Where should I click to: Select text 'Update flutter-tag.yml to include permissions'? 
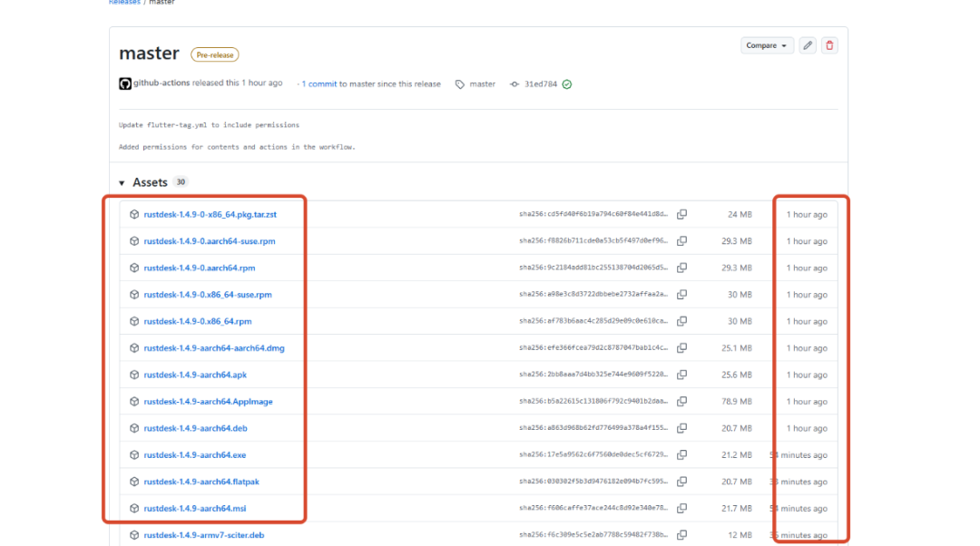coord(210,125)
